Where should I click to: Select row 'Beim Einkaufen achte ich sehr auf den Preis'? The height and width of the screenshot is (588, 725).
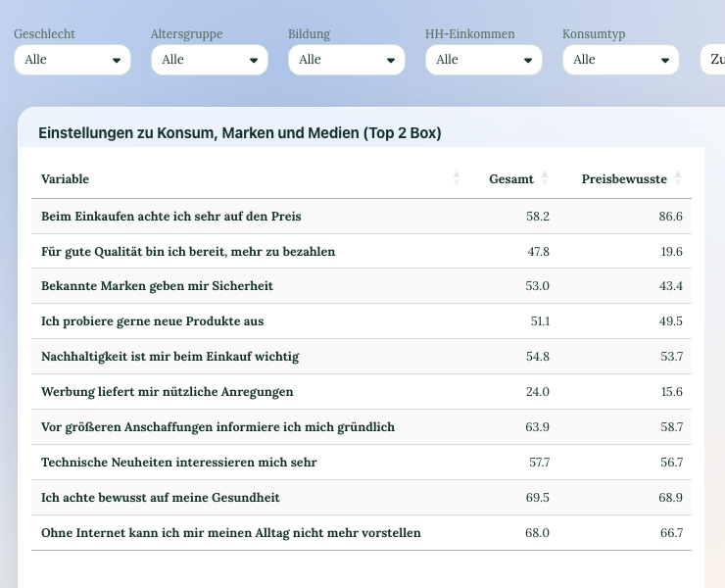point(362,216)
